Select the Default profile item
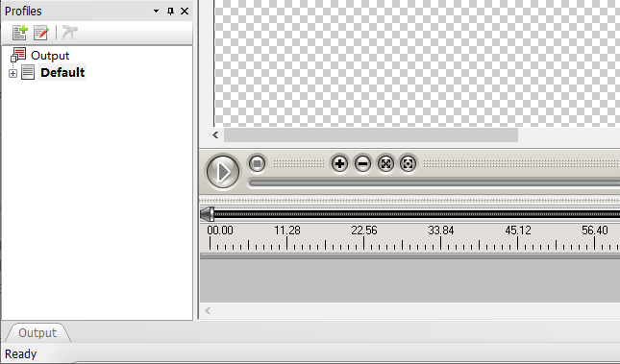The image size is (620, 364). [62, 72]
